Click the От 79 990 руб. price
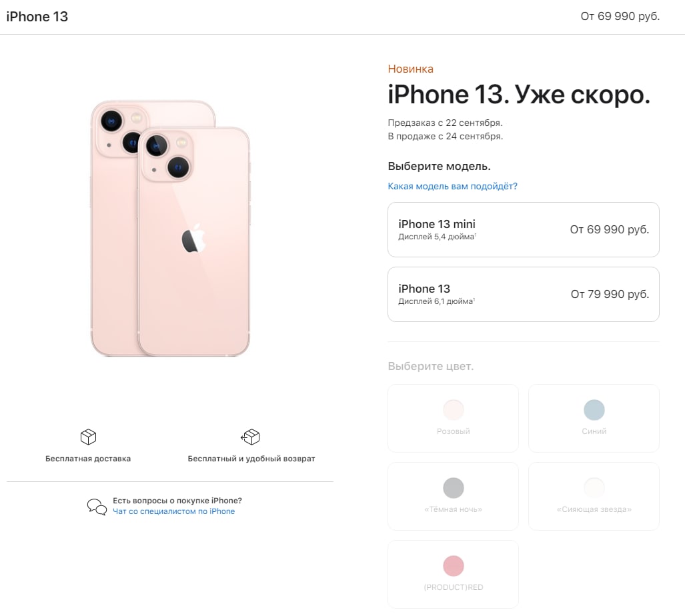The image size is (685, 616). [x=610, y=294]
